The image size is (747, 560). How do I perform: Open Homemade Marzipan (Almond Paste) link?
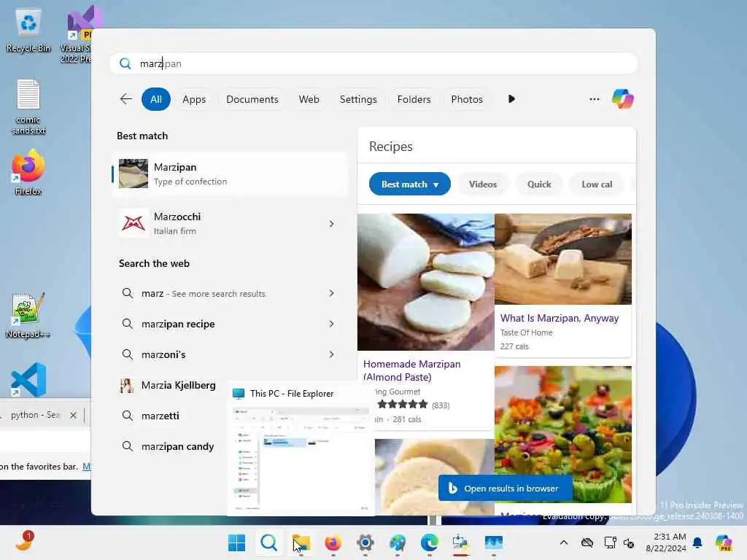[x=411, y=370]
